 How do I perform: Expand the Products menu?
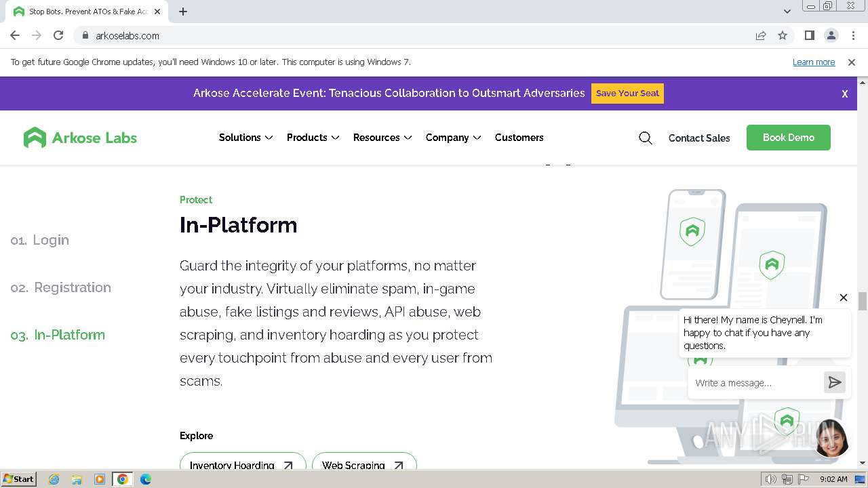(313, 138)
